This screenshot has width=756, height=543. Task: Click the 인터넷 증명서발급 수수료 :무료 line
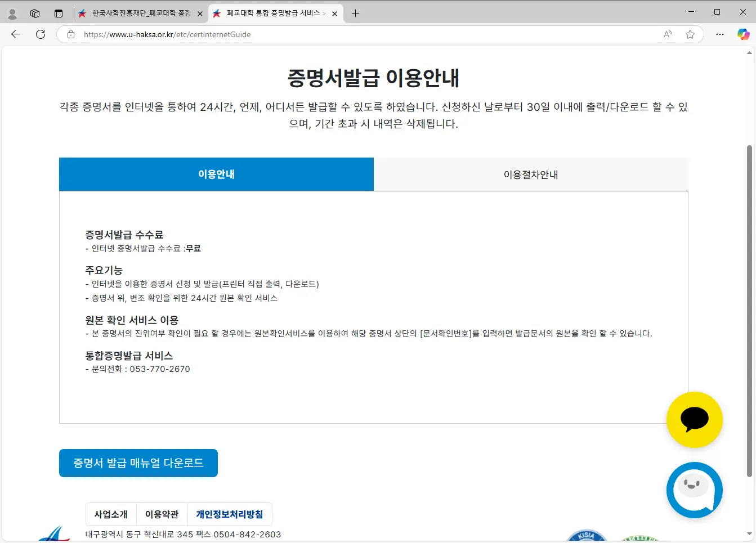tap(143, 248)
